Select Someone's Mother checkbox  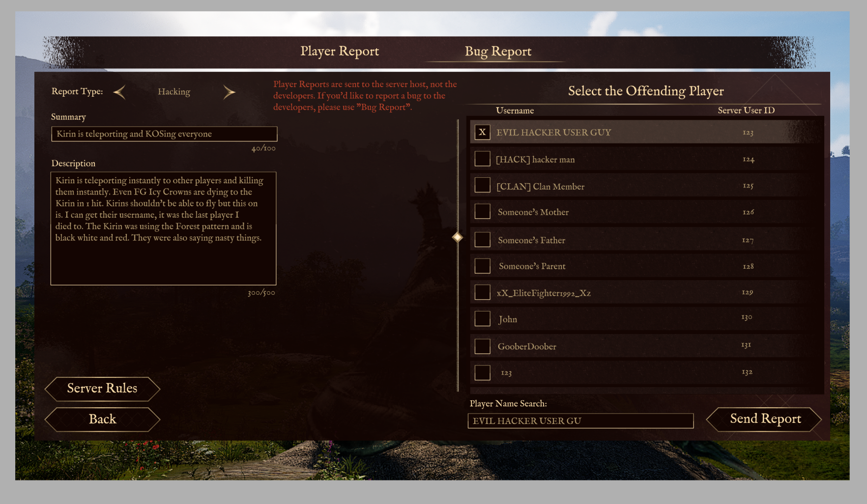(x=482, y=212)
